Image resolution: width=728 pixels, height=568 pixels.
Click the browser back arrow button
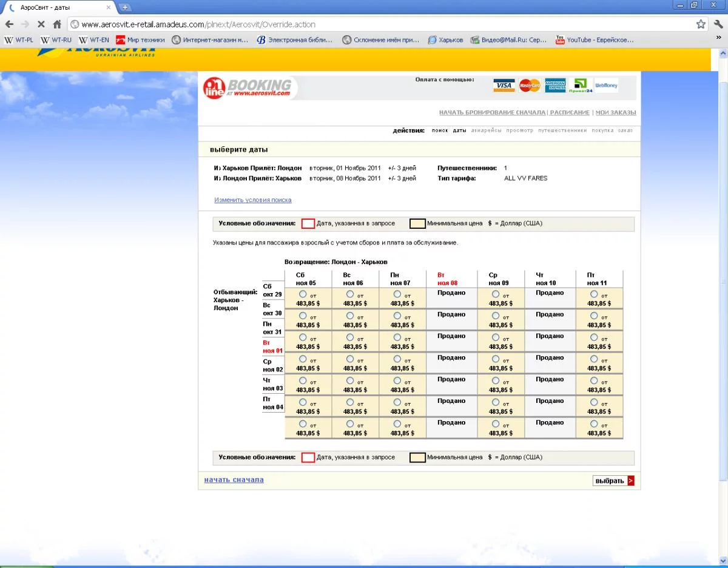click(x=9, y=24)
